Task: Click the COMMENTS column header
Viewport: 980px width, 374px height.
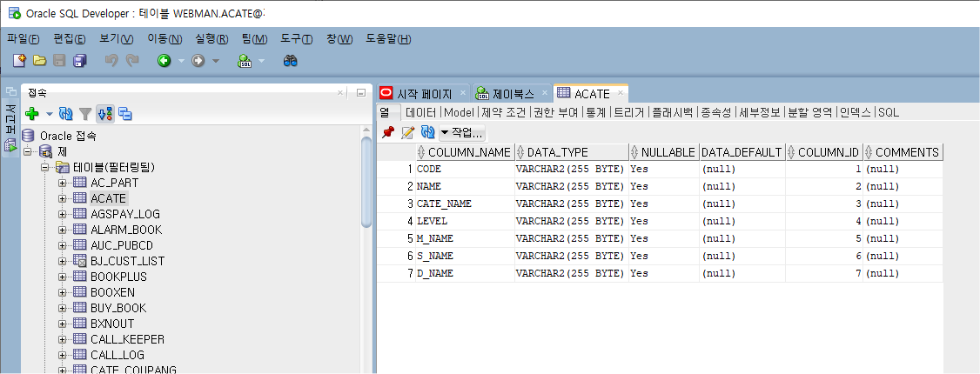Action: (903, 152)
